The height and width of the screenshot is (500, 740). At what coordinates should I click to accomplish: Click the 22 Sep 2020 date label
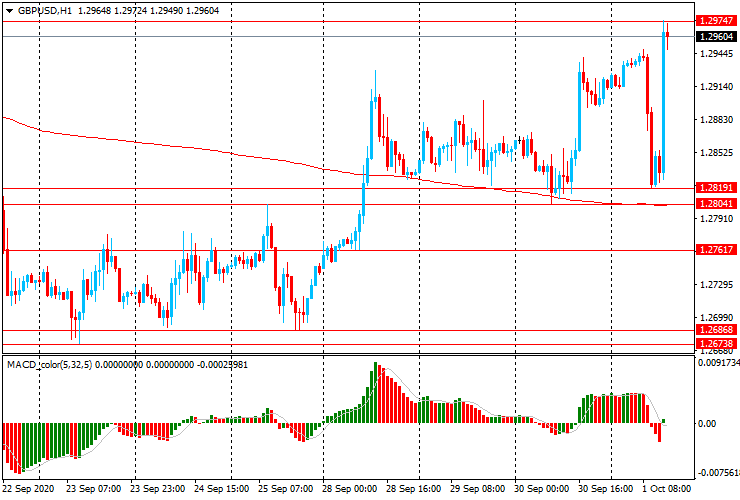click(29, 490)
